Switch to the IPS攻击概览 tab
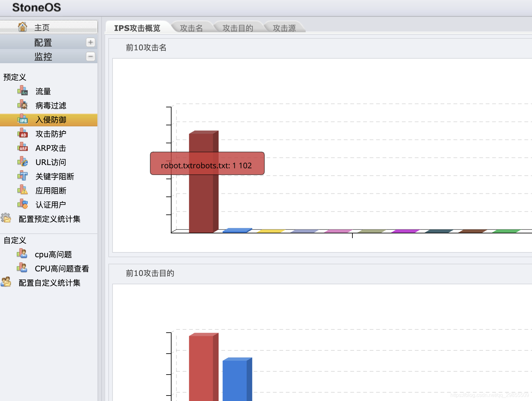This screenshot has height=401, width=532. click(x=137, y=28)
